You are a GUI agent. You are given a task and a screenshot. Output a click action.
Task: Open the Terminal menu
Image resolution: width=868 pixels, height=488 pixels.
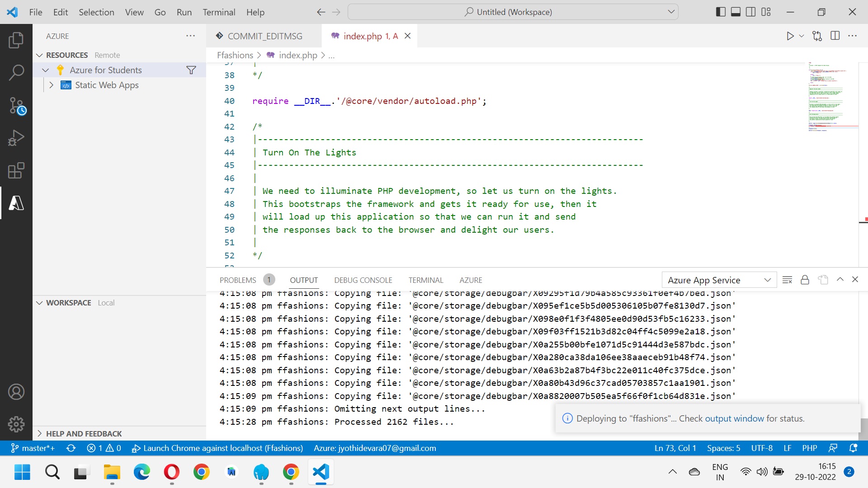pyautogui.click(x=219, y=12)
